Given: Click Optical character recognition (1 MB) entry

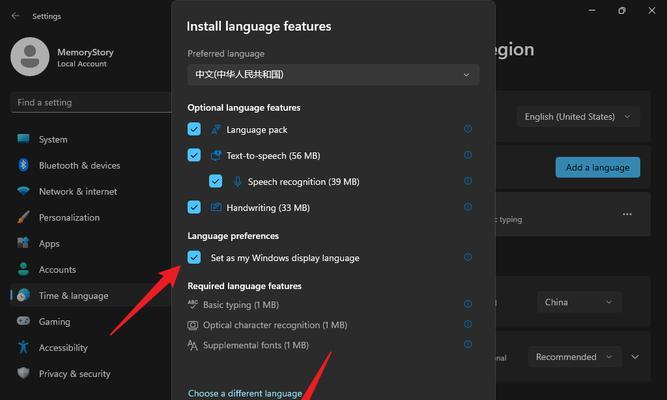Looking at the screenshot, I should click(275, 325).
